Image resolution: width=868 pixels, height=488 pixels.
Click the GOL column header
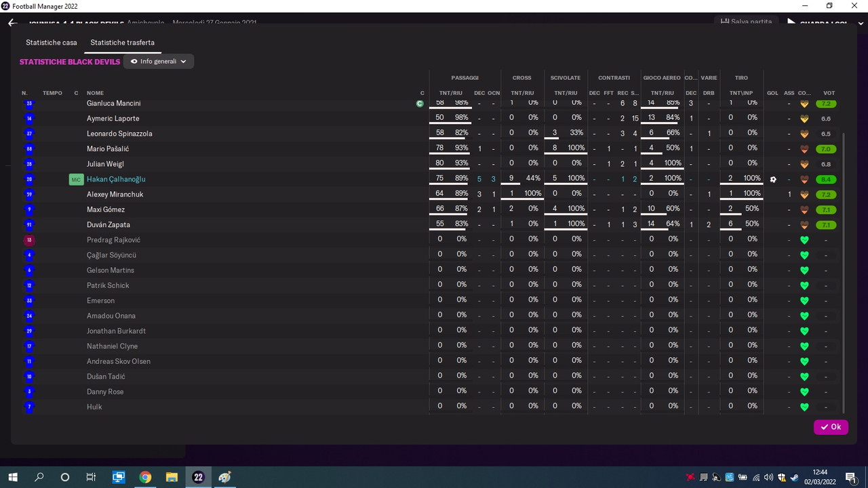click(x=772, y=93)
